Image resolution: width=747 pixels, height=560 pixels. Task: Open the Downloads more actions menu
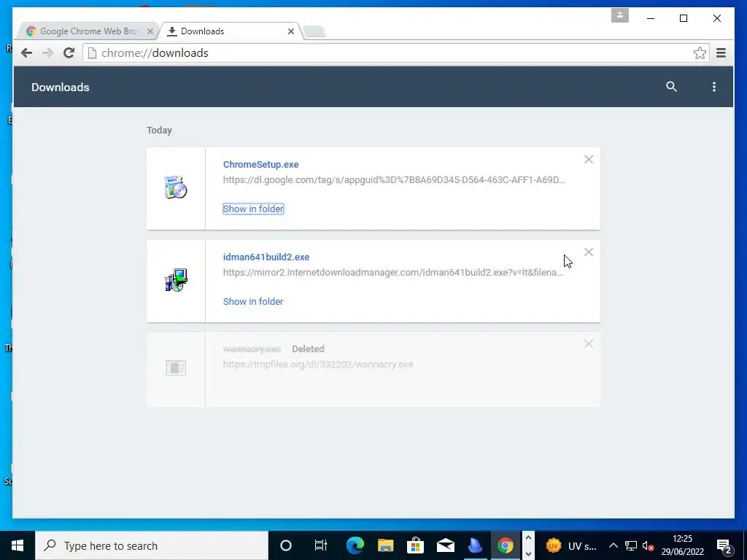click(713, 87)
